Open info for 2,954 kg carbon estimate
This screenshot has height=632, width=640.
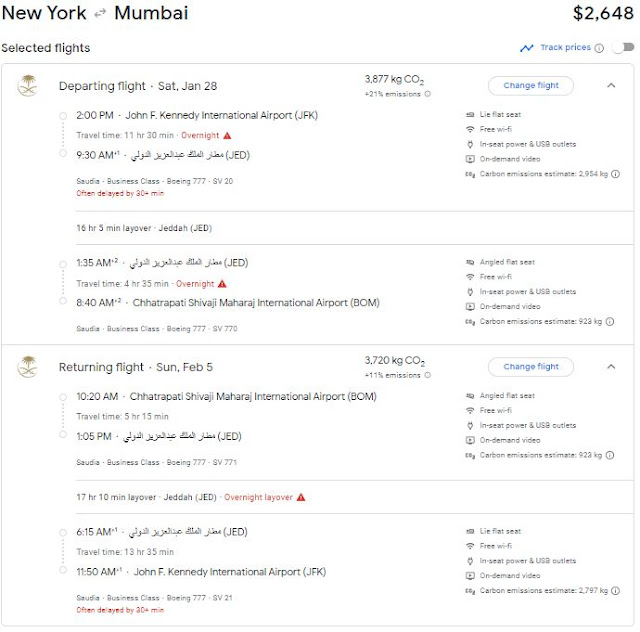coord(616,174)
